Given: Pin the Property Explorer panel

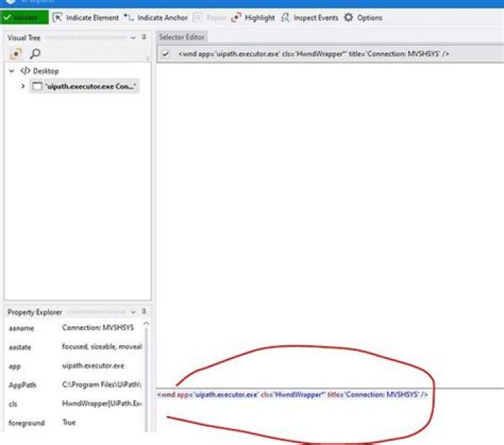Looking at the screenshot, I should pyautogui.click(x=144, y=311).
